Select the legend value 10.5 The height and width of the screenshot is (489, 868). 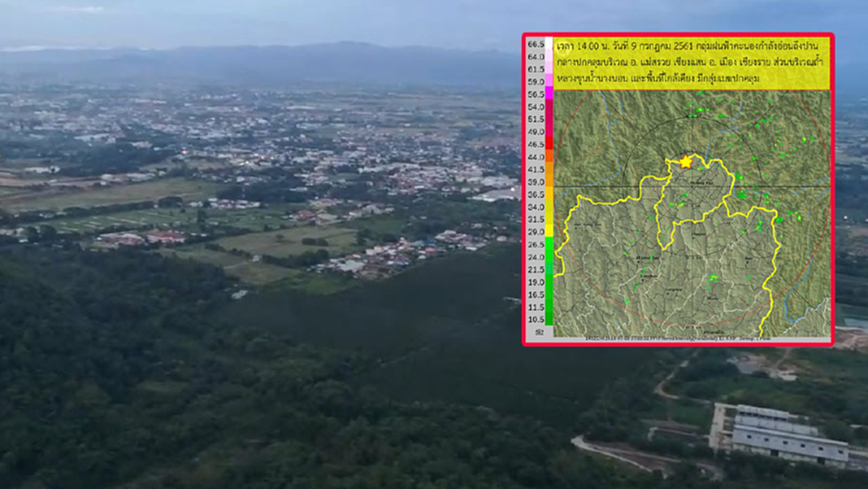point(536,319)
